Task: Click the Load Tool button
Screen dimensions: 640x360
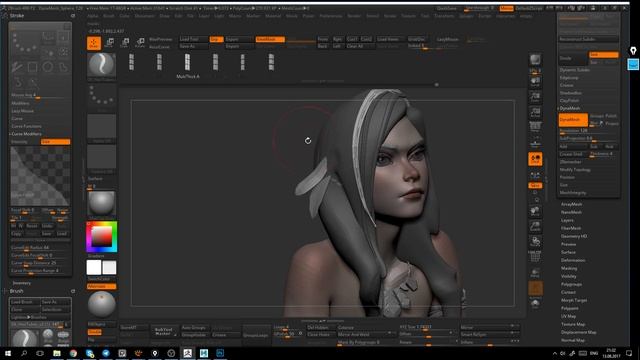Action: click(x=194, y=39)
